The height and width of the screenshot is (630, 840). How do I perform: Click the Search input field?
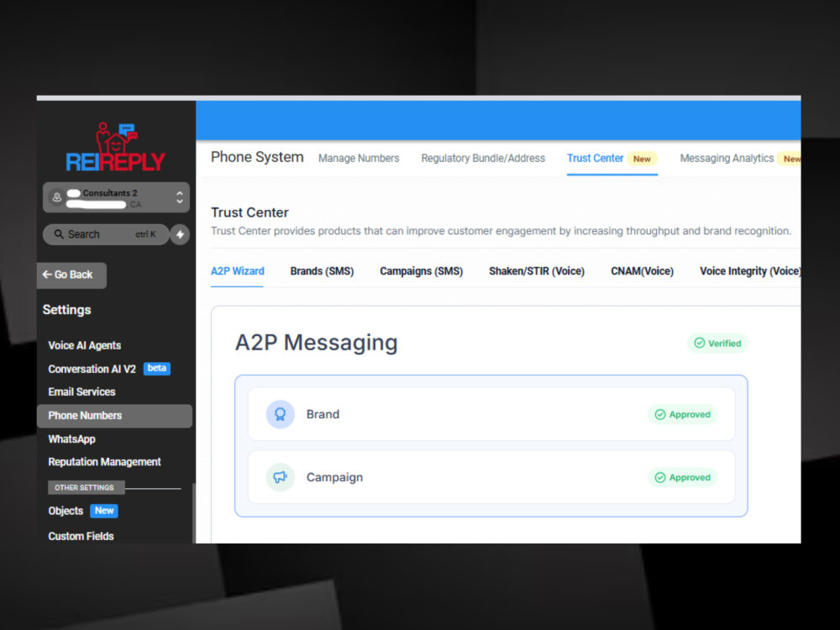pyautogui.click(x=106, y=234)
